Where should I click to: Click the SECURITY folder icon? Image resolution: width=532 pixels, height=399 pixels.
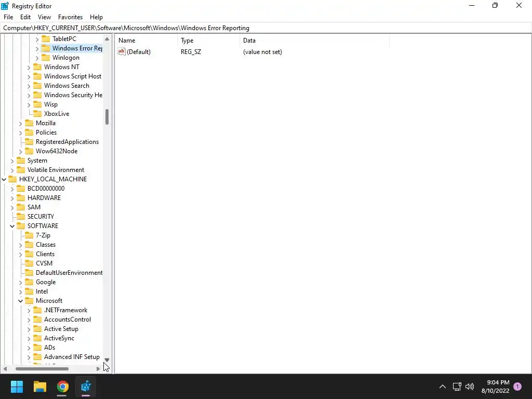click(x=21, y=217)
